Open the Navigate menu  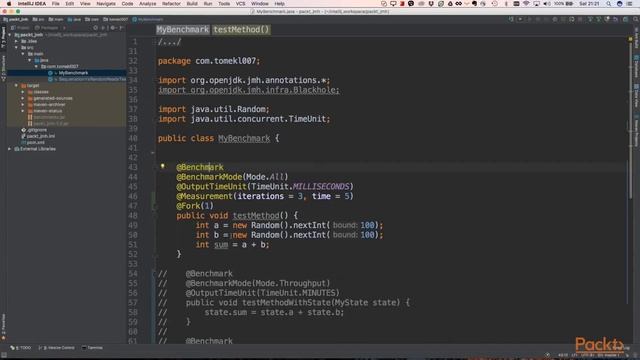tap(106, 4)
